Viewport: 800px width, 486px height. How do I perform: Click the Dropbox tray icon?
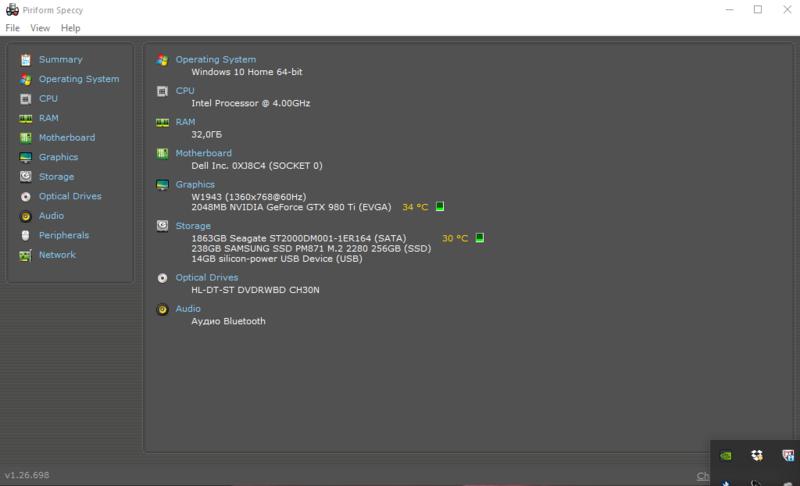(757, 455)
